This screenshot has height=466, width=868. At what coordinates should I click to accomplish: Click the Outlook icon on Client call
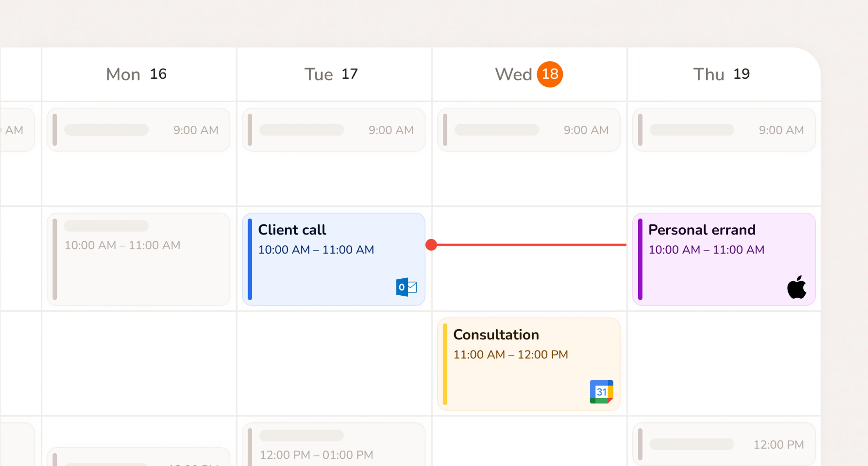tap(406, 287)
